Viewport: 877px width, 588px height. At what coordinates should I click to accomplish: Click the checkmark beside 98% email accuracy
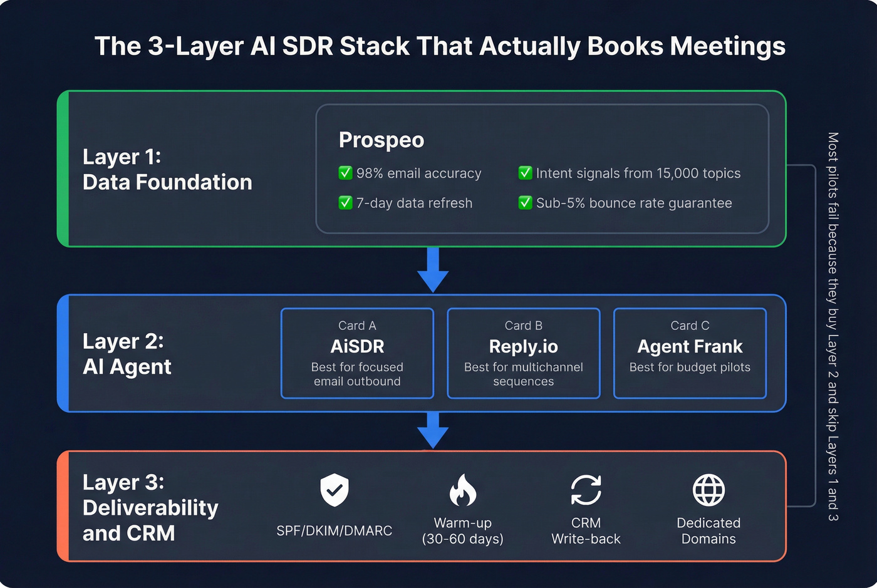coord(345,173)
